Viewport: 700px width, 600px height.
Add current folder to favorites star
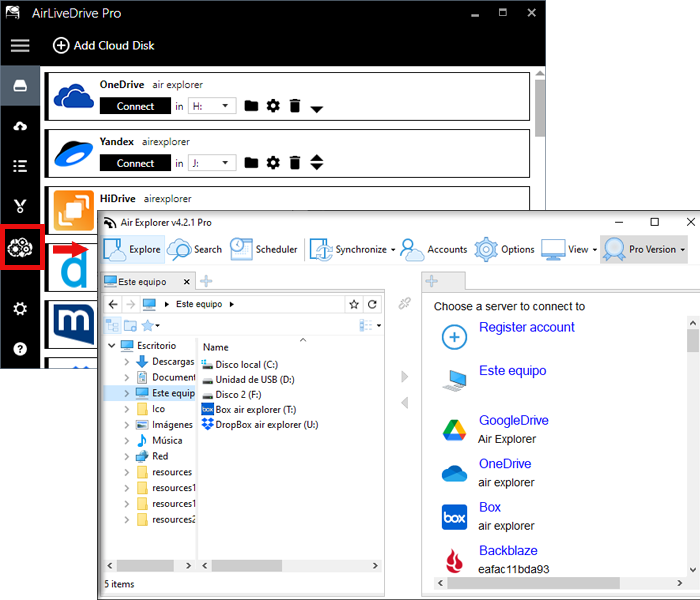click(x=354, y=304)
